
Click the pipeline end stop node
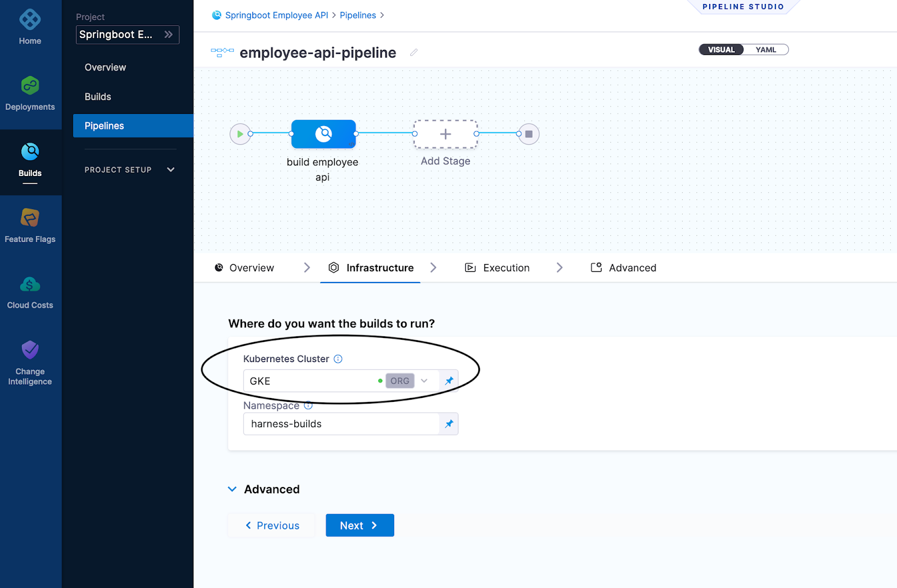[529, 134]
